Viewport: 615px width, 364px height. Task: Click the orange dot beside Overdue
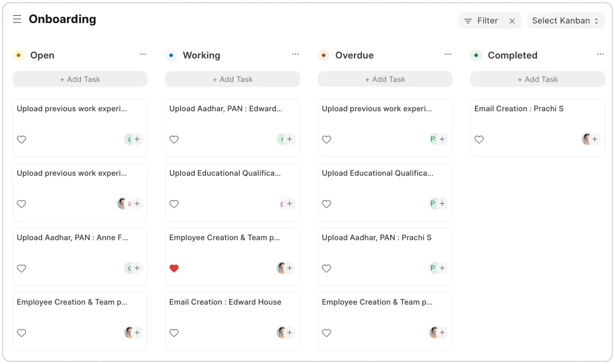pos(323,55)
